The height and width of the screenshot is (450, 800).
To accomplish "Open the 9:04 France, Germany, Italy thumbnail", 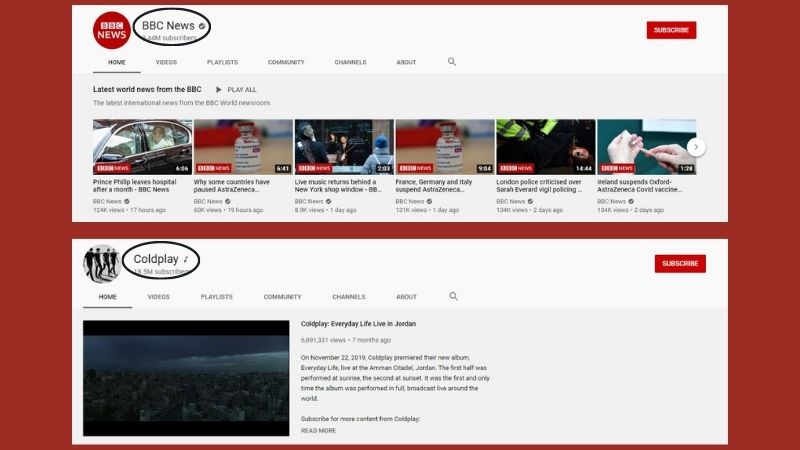I will (x=445, y=147).
